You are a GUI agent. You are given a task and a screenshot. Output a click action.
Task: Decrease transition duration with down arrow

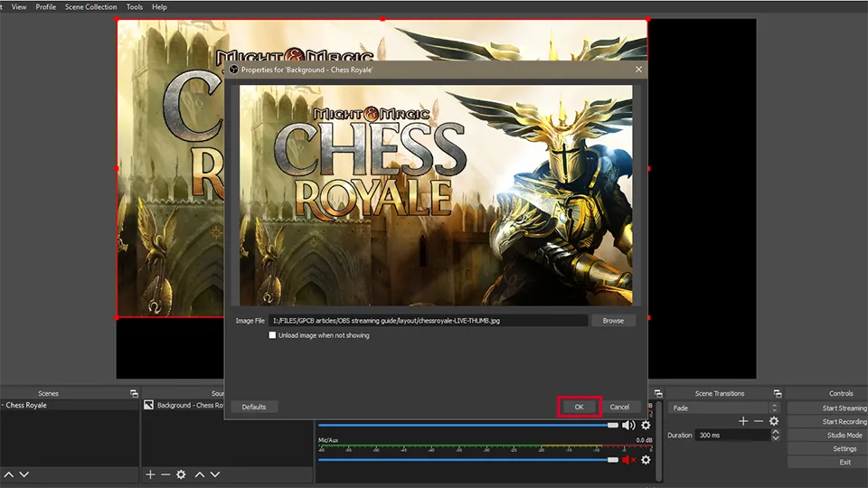[776, 438]
